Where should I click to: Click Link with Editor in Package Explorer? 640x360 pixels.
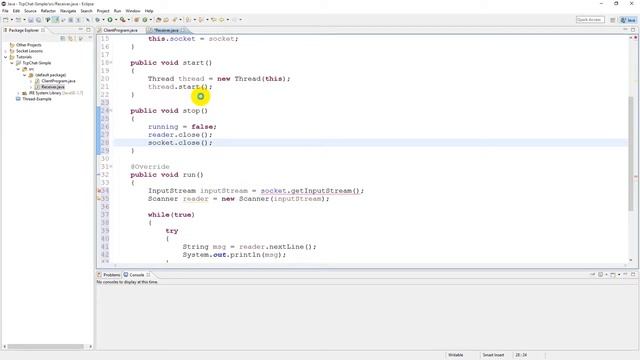[x=71, y=38]
